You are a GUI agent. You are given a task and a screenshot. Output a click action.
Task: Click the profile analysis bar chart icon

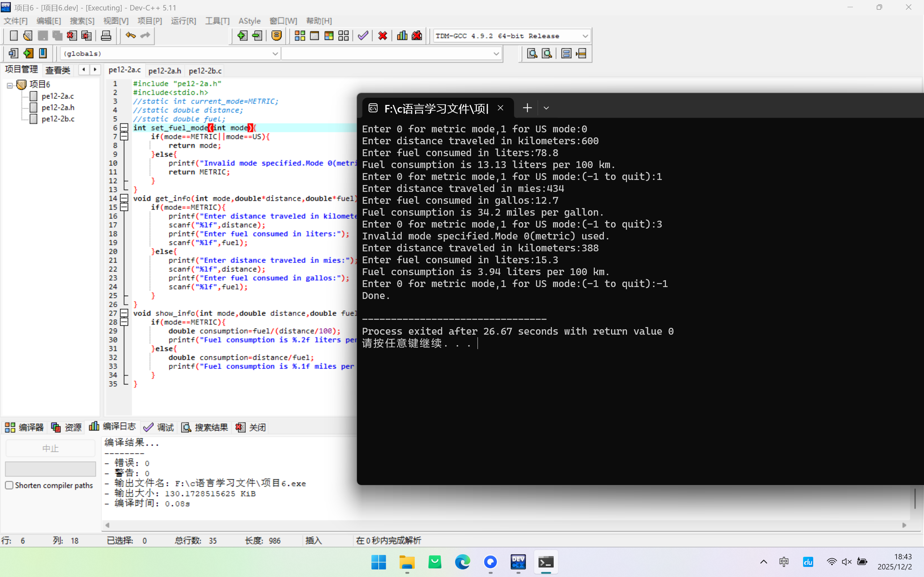point(402,36)
